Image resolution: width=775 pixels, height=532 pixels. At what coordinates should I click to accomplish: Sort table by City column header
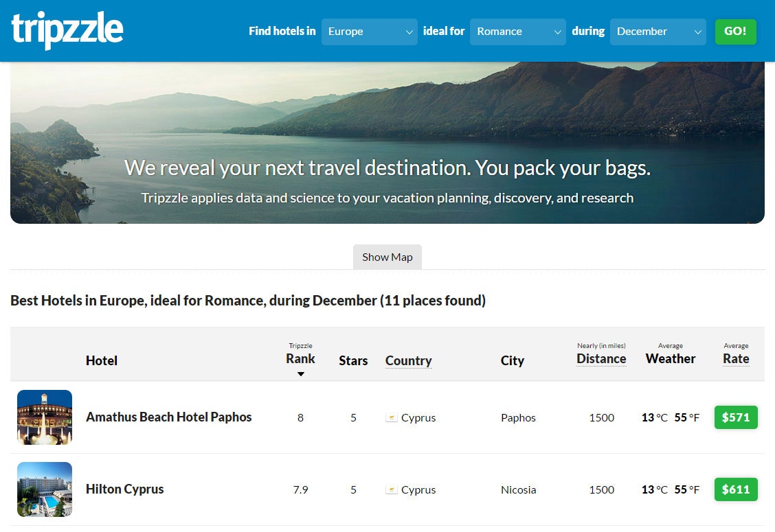point(512,360)
